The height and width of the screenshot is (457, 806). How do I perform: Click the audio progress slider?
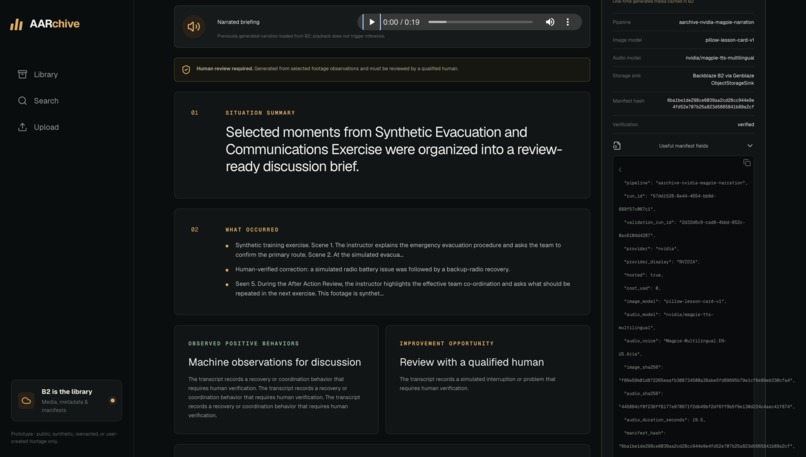click(x=480, y=22)
